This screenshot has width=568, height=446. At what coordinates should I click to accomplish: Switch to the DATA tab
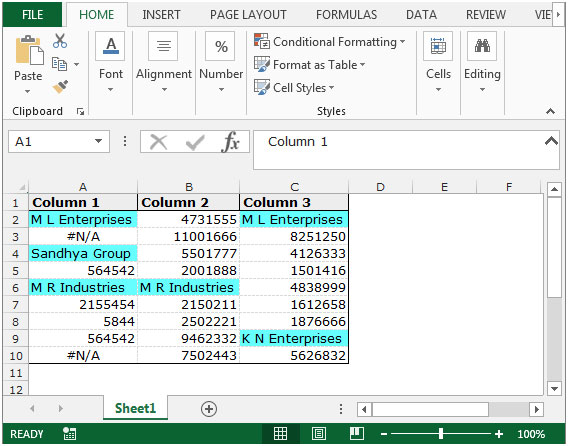(x=421, y=15)
